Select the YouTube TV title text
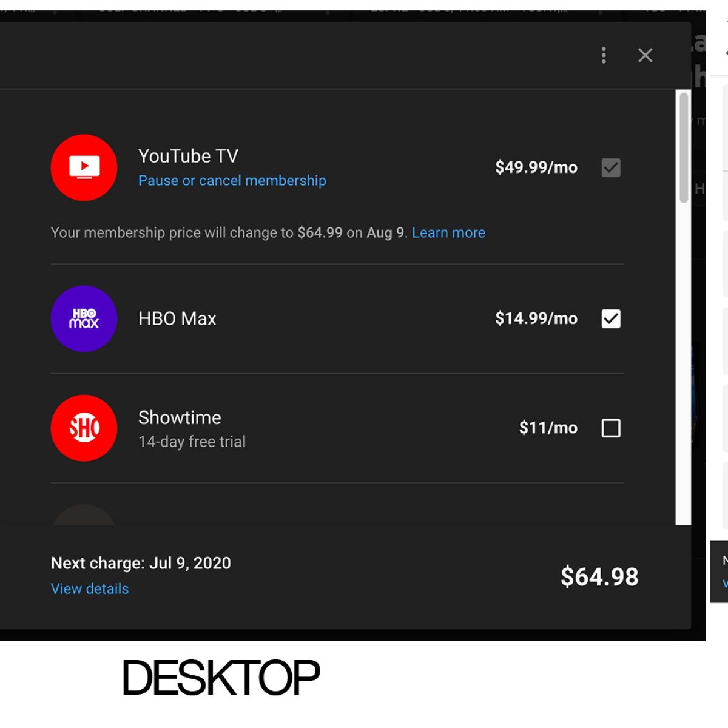728x728 pixels. coord(188,156)
